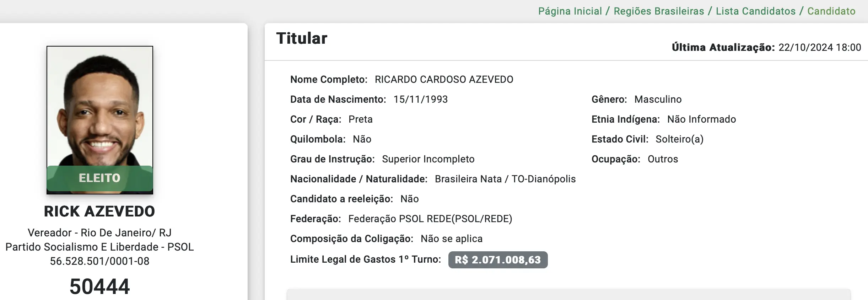868x300 pixels.
Task: Click the Federação PSOL REDE value
Action: coord(430,219)
